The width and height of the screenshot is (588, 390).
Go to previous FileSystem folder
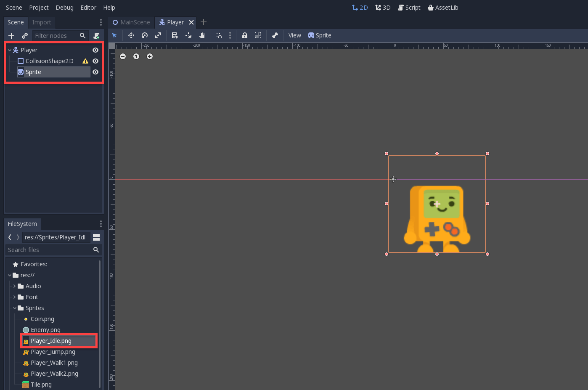[10, 237]
